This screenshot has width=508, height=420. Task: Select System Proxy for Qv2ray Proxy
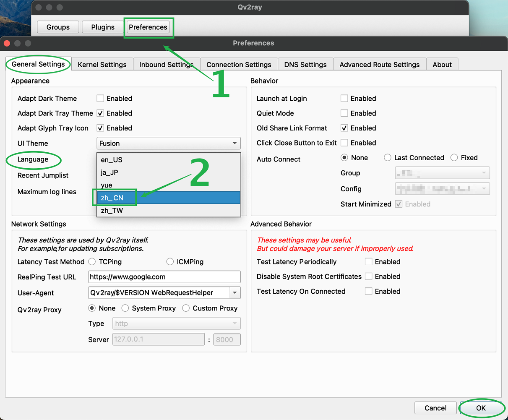[125, 308]
